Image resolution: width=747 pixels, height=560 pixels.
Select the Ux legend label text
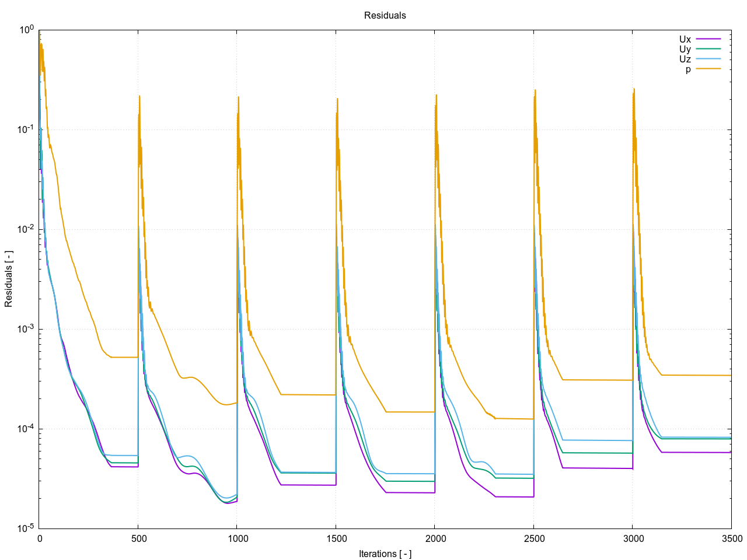[x=685, y=40]
